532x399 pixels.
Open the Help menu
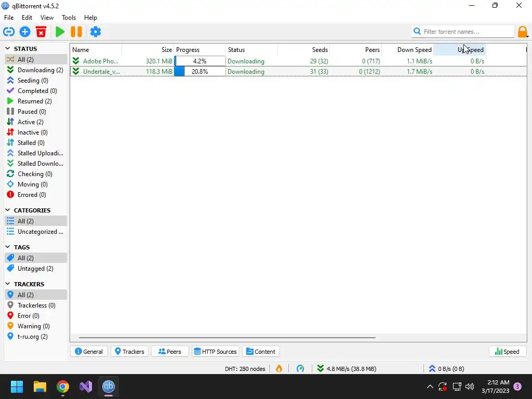[90, 18]
